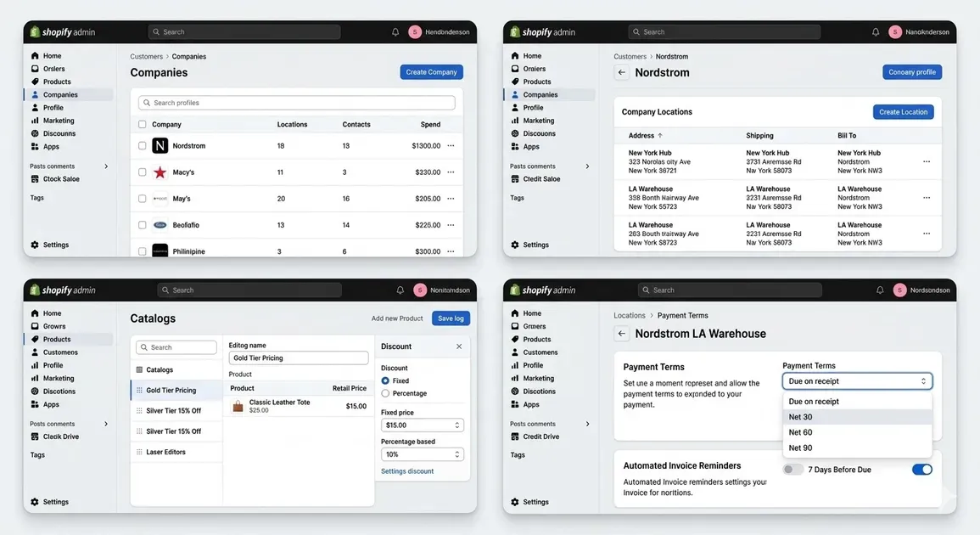Open more actions for Macy's row
980x535 pixels.
pyautogui.click(x=451, y=172)
